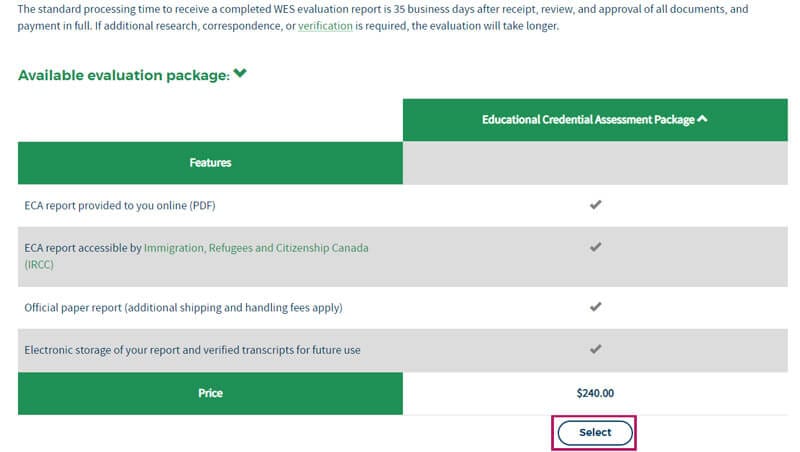Click the Official paper report feature text
Screen dimensions: 800x452
click(x=183, y=307)
